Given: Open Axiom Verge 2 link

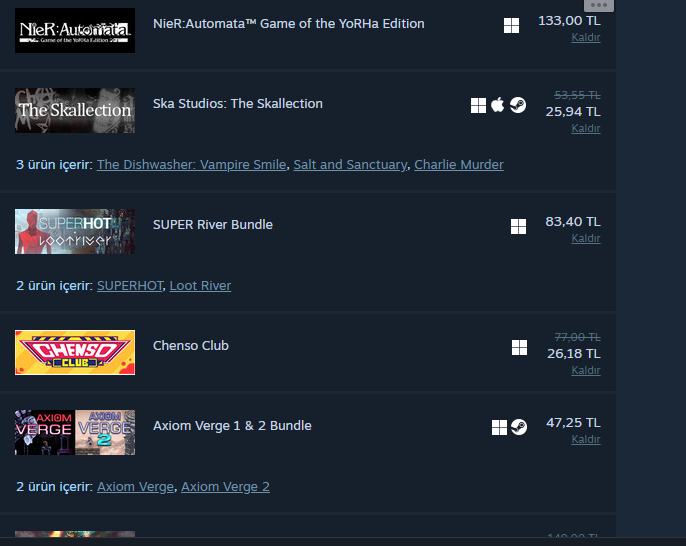Looking at the screenshot, I should pyautogui.click(x=225, y=487).
